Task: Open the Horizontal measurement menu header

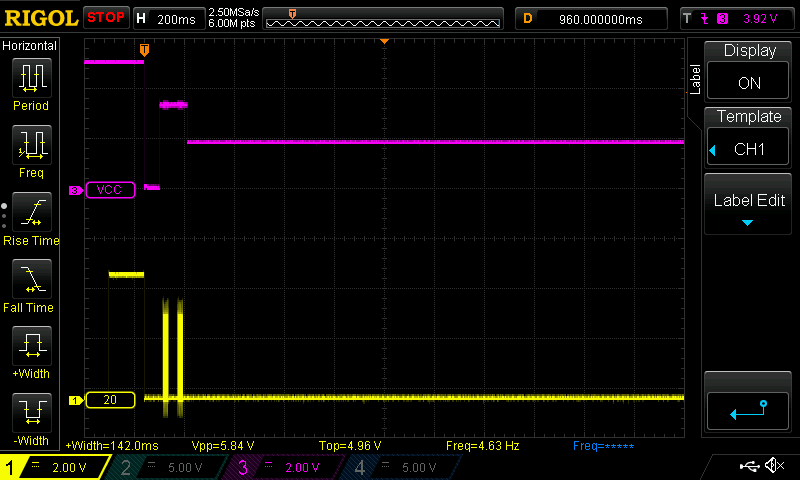Action: point(30,46)
